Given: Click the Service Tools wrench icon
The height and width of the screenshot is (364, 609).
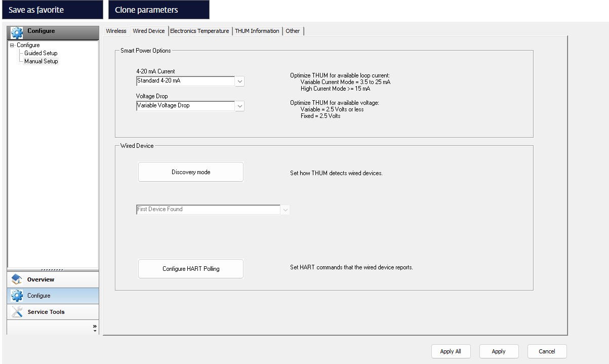Looking at the screenshot, I should point(17,312).
